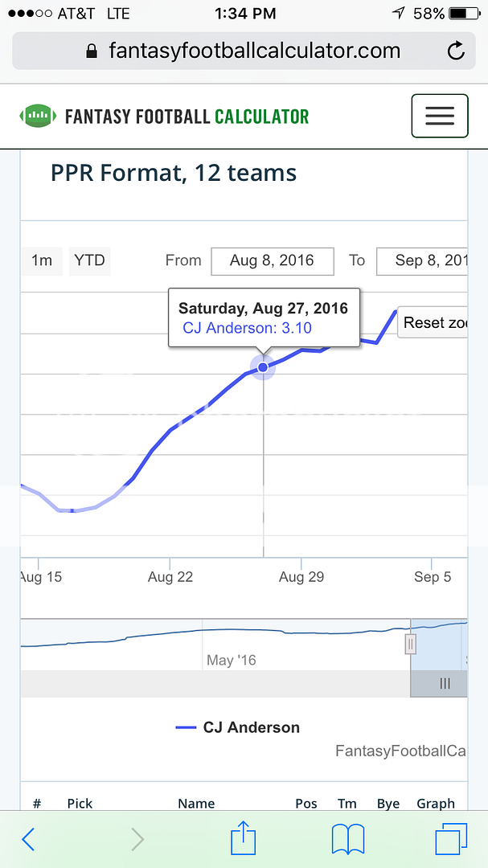Screen dimensions: 488x868
Task: Click the navigator scrollbar thumb
Action: [444, 683]
